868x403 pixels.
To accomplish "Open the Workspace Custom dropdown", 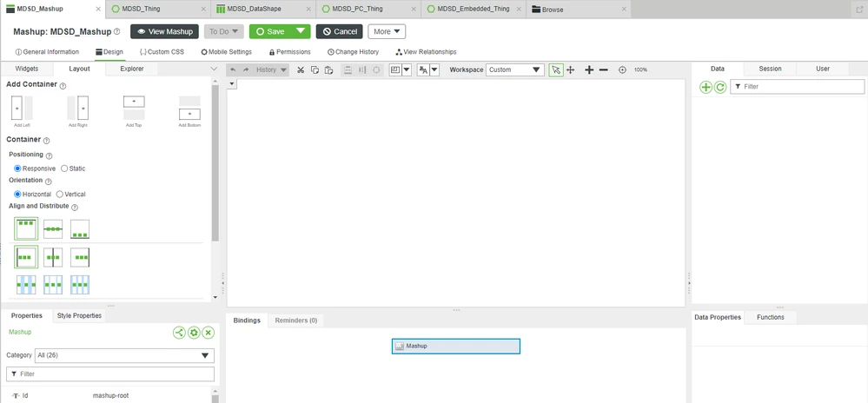I will 515,69.
